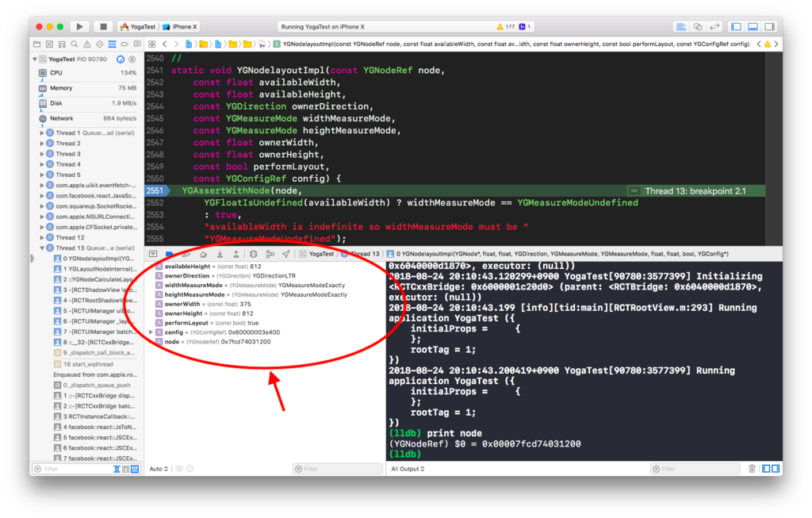The height and width of the screenshot is (518, 812).
Task: Jump to next issue arrow in jump bar
Action: click(x=776, y=44)
